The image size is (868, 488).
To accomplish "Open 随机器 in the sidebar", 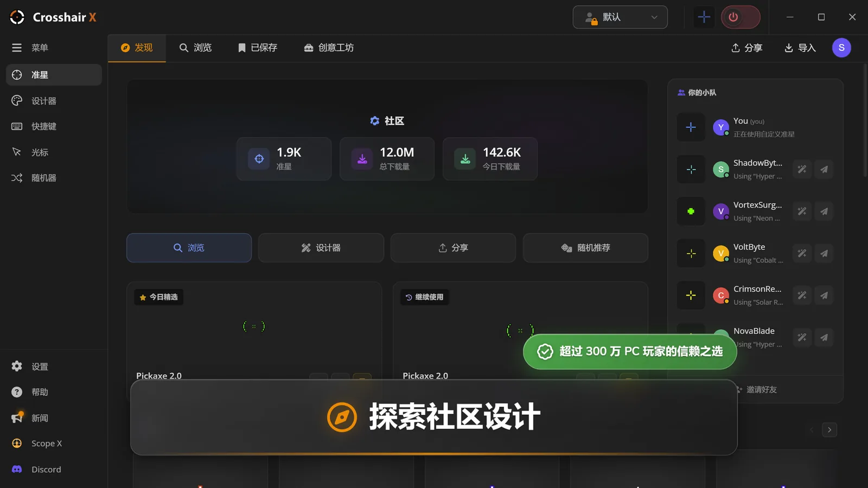I will pyautogui.click(x=54, y=178).
